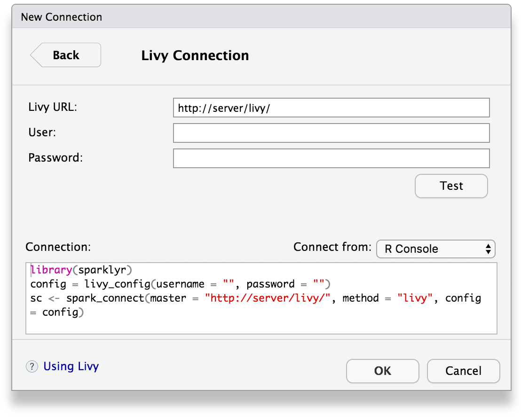Select the Password input field
The width and height of the screenshot is (521, 420).
[x=331, y=158]
